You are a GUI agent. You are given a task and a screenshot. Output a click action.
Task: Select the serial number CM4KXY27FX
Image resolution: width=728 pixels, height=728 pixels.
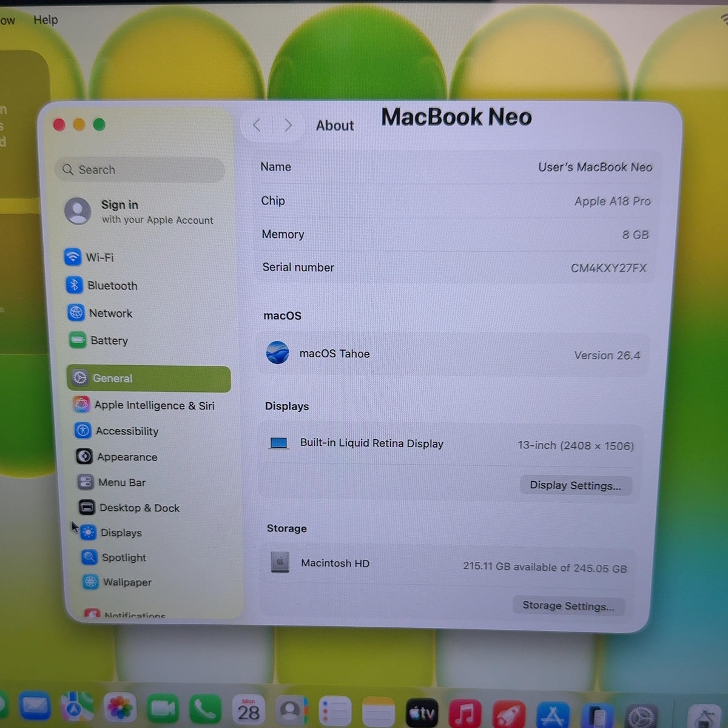tap(608, 268)
